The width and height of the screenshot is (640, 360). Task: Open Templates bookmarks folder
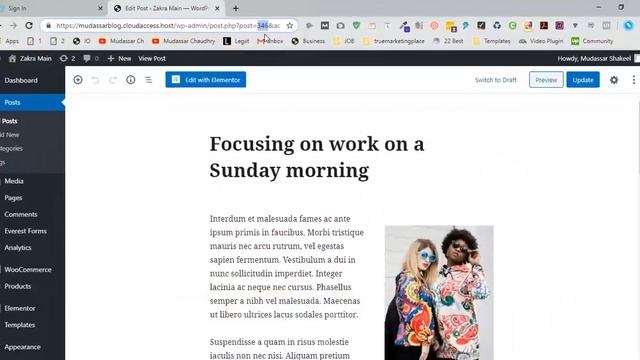pyautogui.click(x=492, y=41)
